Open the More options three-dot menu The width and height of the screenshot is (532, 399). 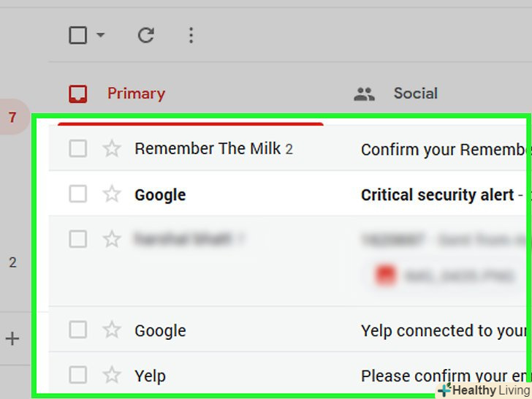tap(191, 35)
